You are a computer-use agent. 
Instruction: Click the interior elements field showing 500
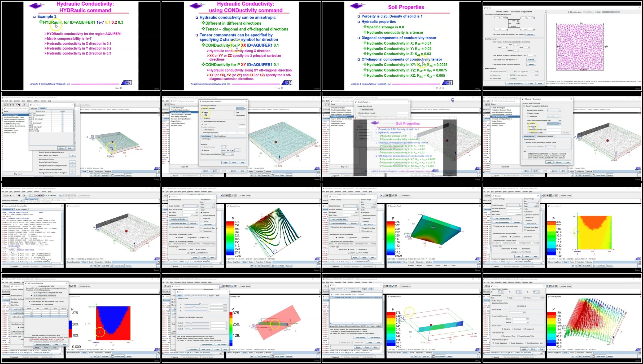[x=532, y=55]
